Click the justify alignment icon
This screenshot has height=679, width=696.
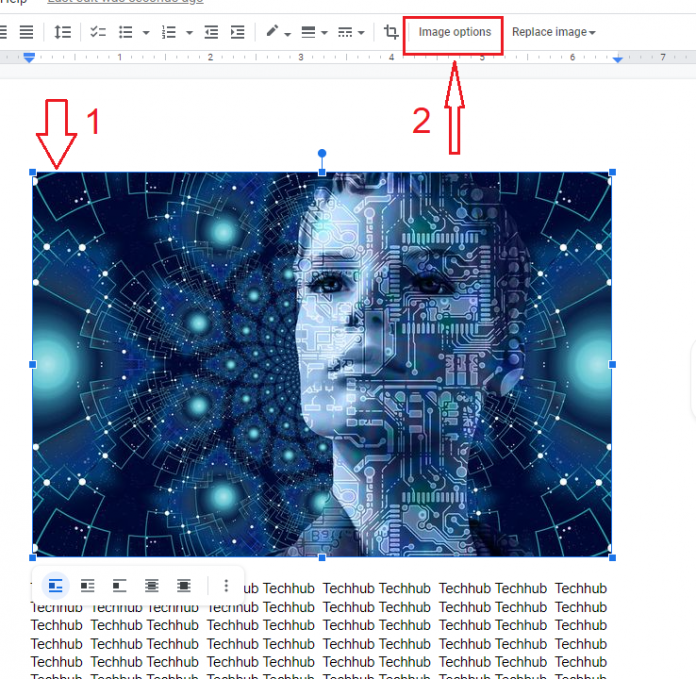[x=27, y=32]
